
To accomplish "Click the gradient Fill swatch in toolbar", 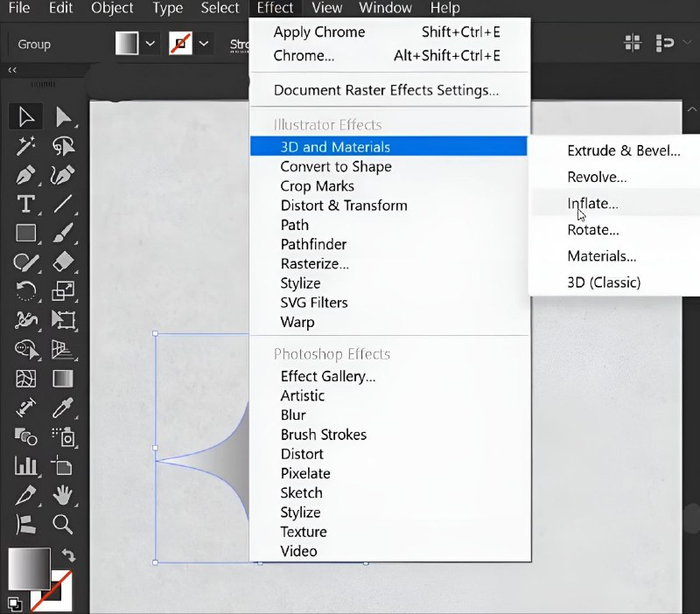I will 128,44.
